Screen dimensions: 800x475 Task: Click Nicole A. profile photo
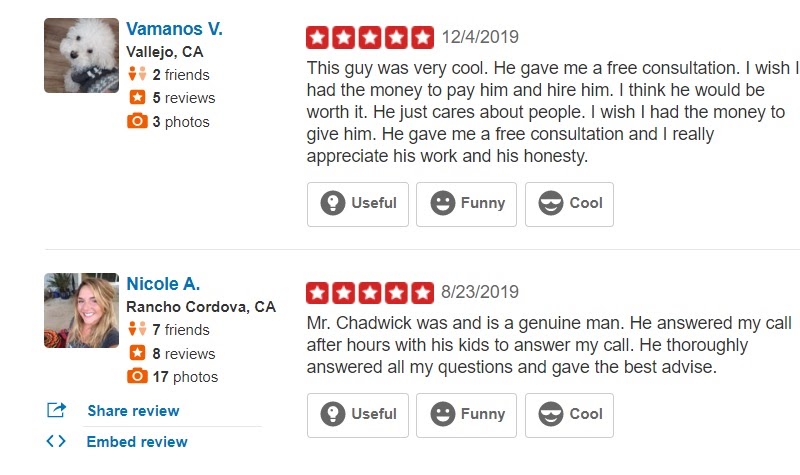(81, 311)
